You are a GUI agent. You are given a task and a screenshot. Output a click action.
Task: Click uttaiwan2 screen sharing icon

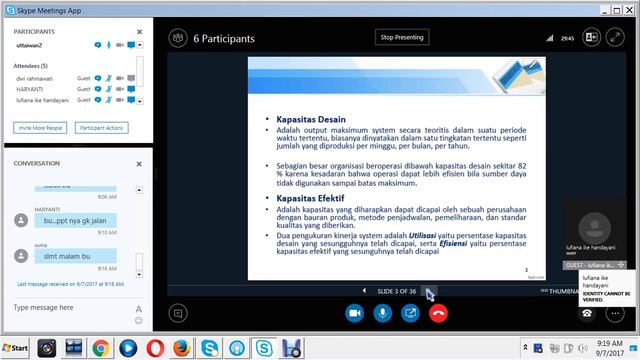point(131,45)
